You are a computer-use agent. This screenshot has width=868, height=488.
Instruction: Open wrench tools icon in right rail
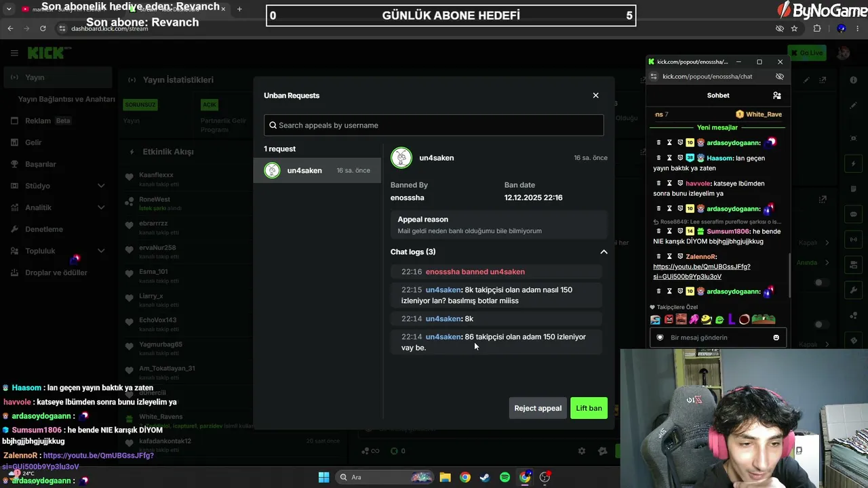[853, 290]
